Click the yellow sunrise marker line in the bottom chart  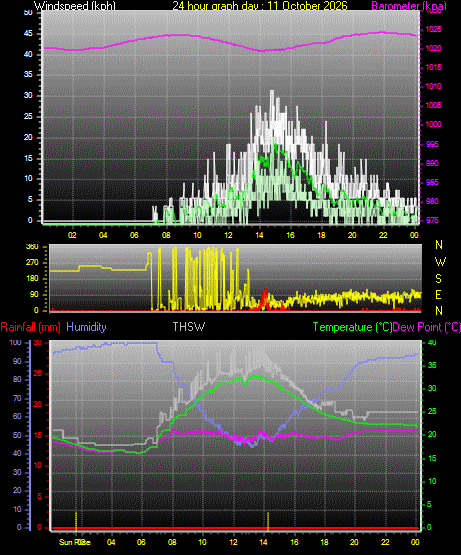(76, 521)
